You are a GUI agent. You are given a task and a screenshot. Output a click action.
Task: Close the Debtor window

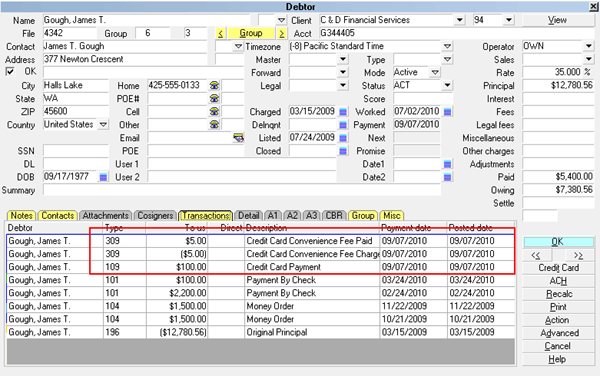(593, 6)
